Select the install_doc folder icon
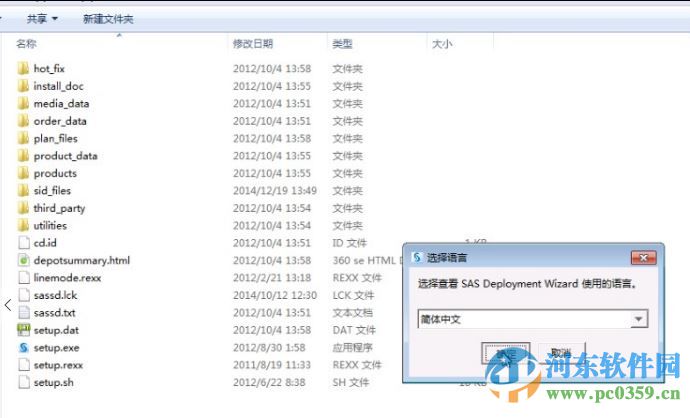The height and width of the screenshot is (418, 690). coord(23,86)
